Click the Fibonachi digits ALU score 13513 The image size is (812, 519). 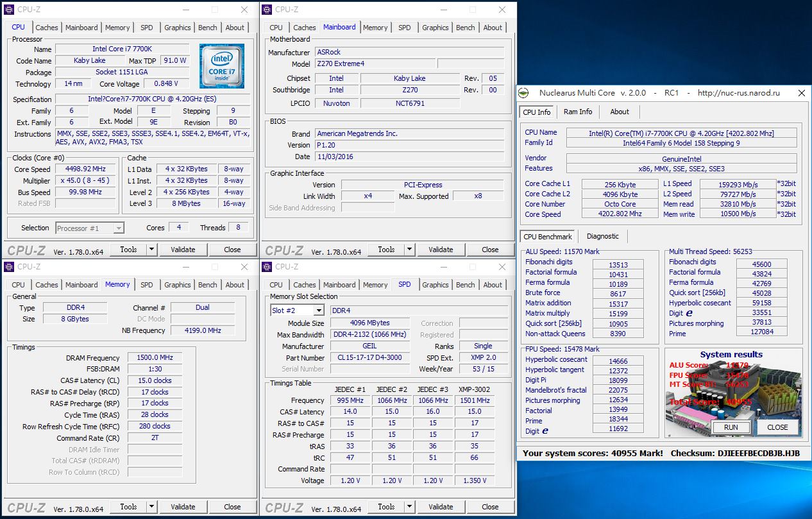[618, 264]
